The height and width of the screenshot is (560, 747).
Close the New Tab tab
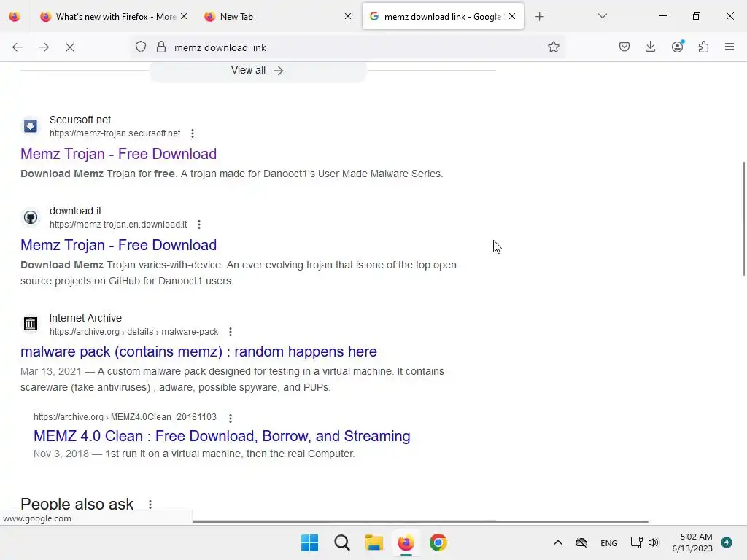click(x=348, y=16)
